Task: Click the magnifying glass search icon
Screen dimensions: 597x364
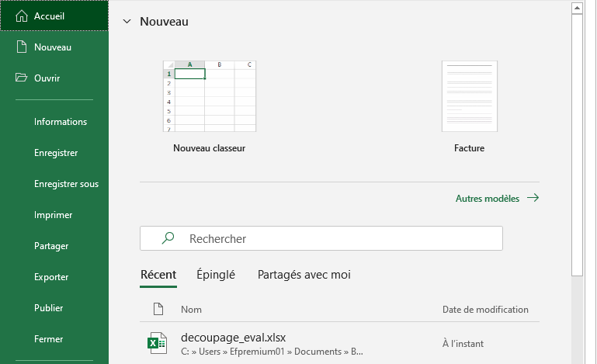Action: point(168,239)
